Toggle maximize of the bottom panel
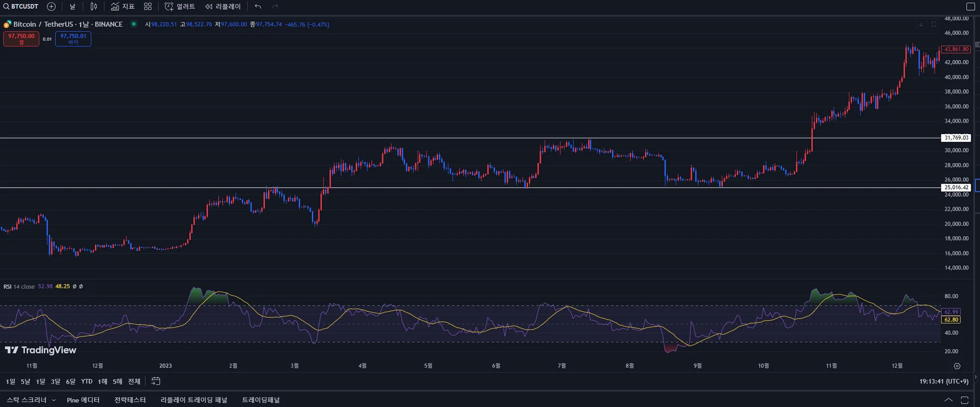 [965, 400]
